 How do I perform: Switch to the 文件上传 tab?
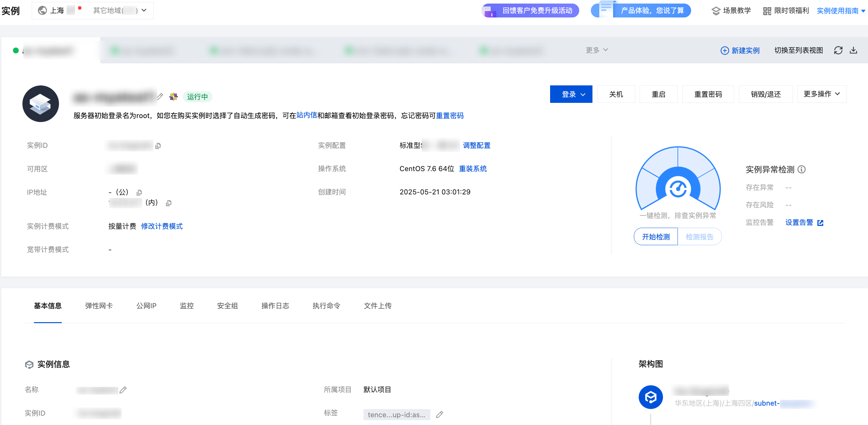(377, 306)
